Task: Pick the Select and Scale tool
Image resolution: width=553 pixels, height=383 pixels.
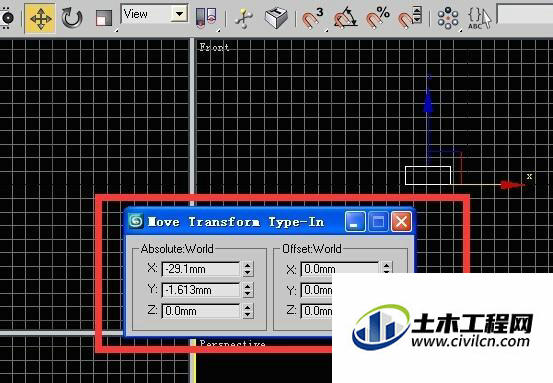Action: (x=104, y=18)
